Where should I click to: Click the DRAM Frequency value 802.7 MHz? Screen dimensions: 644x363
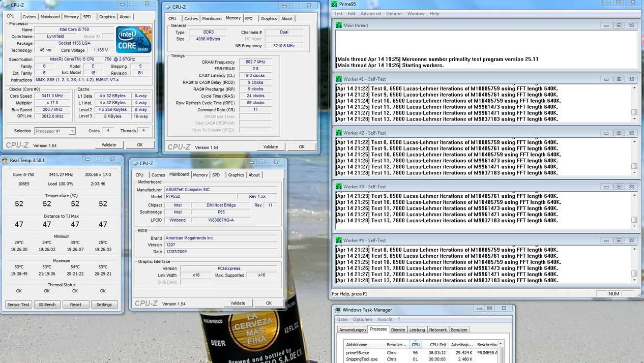click(x=256, y=62)
